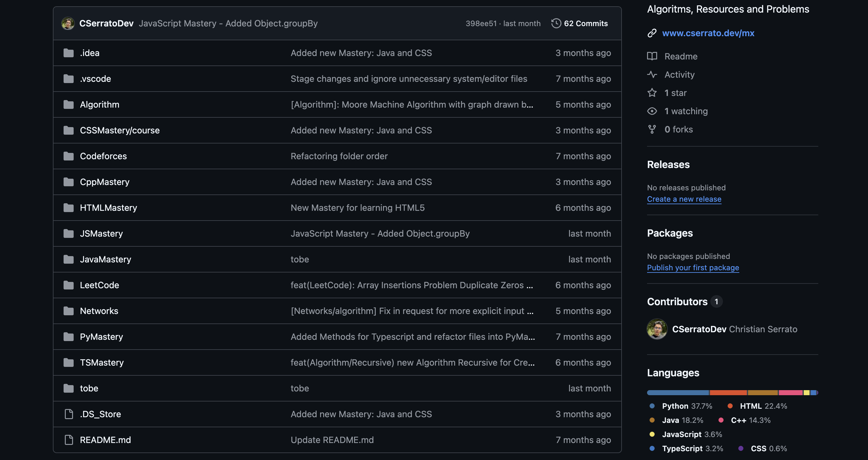Click the Python segment in language bar
Screen dimensions: 868x460
coord(678,393)
